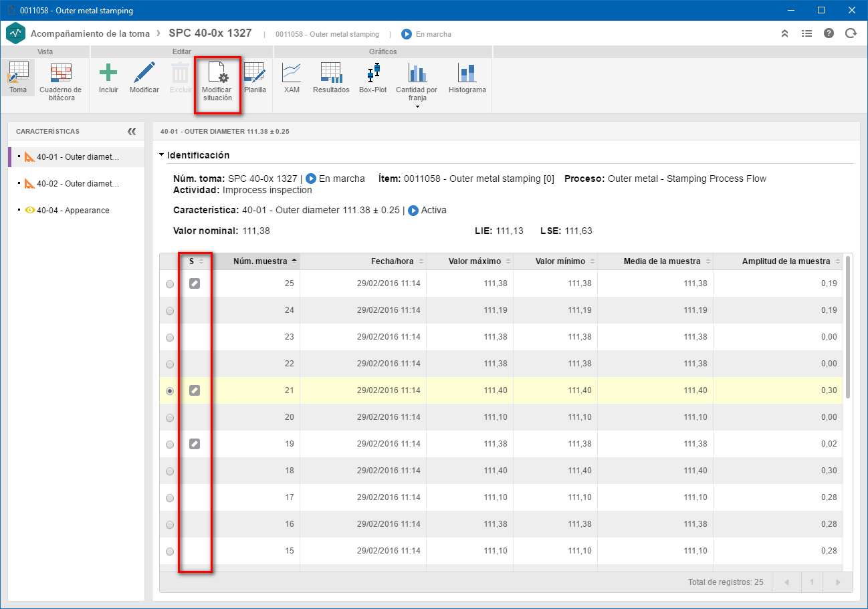This screenshot has height=609, width=868.
Task: Click the help question mark icon
Action: 829,33
